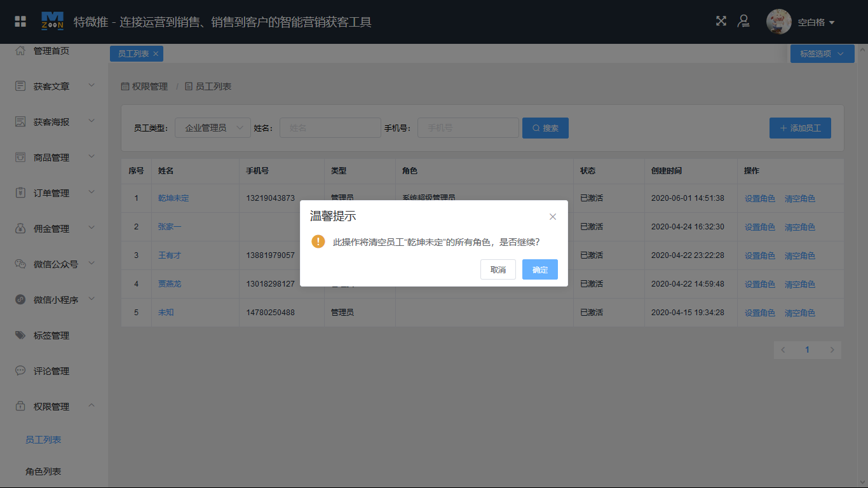Open the 空白格 account dropdown
The width and height of the screenshot is (868, 488).
817,22
